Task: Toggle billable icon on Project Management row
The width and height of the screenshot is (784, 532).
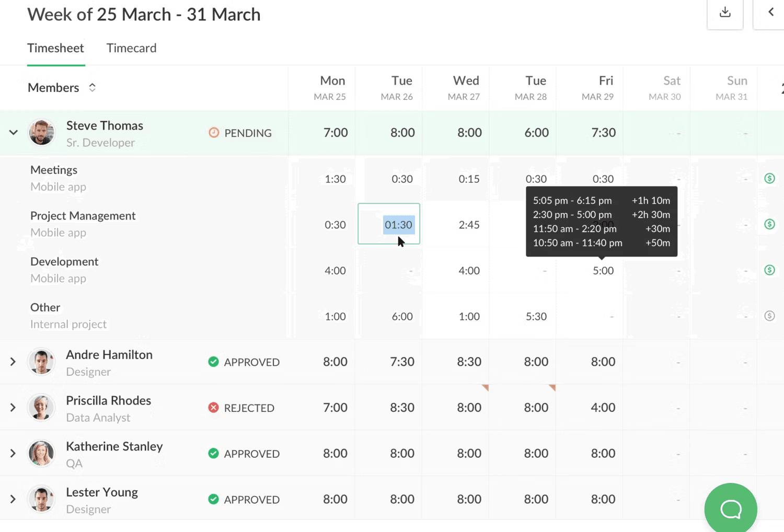Action: 769,224
